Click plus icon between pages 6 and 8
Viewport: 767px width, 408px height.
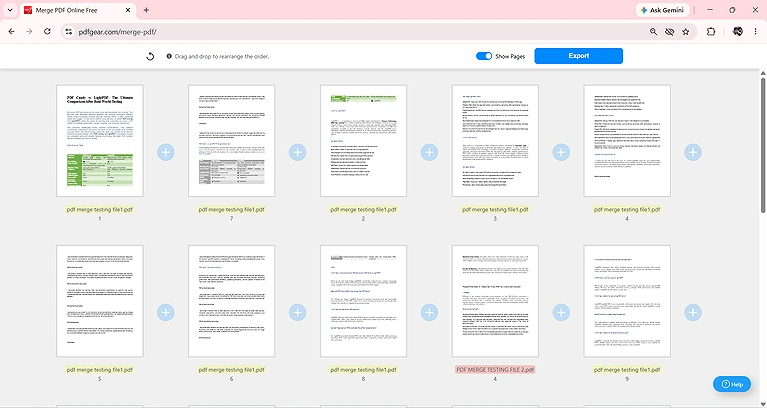pos(297,312)
